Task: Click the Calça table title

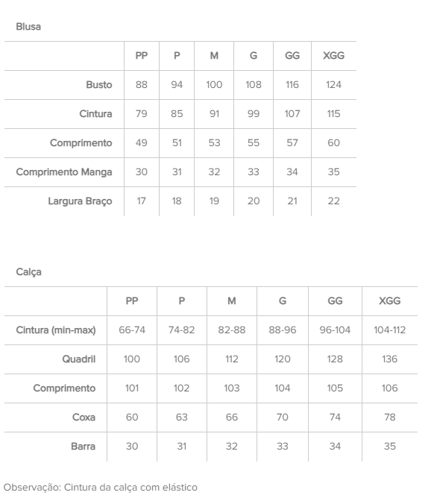Action: point(28,272)
